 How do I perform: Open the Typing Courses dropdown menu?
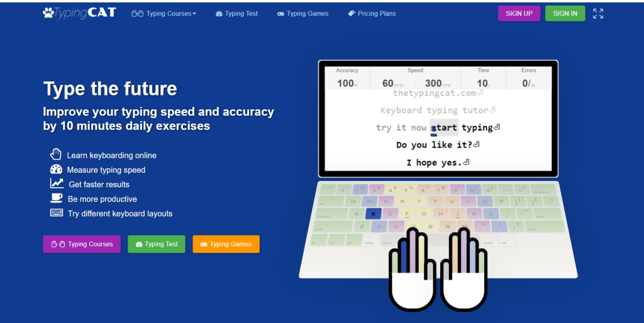[x=164, y=14]
